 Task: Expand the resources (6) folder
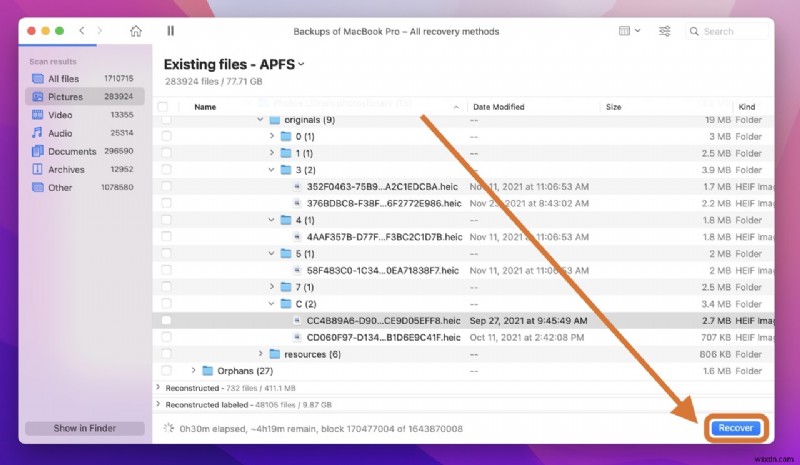tap(260, 354)
